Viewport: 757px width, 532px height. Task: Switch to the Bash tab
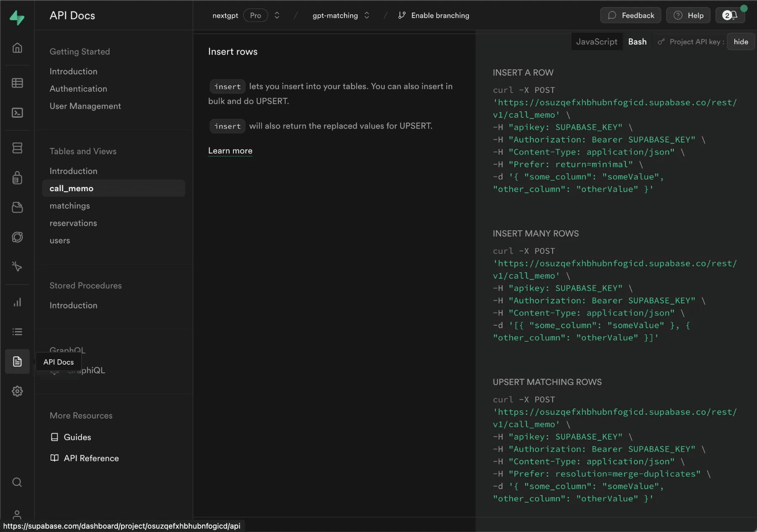(x=637, y=42)
